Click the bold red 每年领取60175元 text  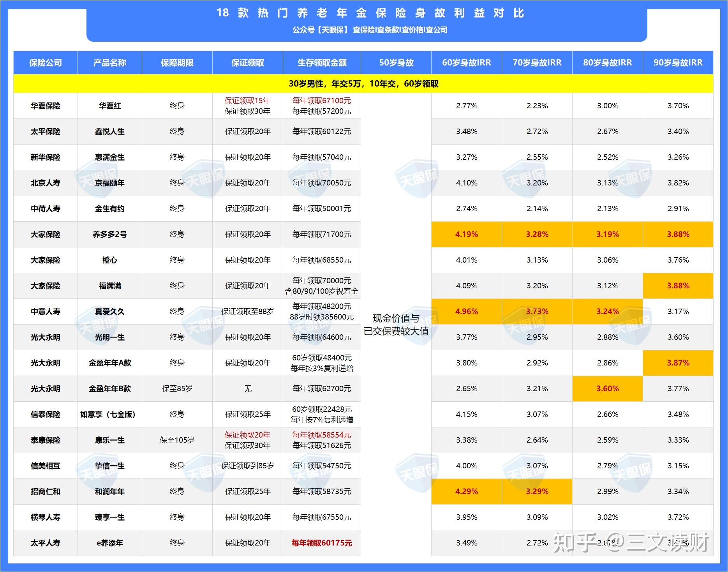coord(322,543)
